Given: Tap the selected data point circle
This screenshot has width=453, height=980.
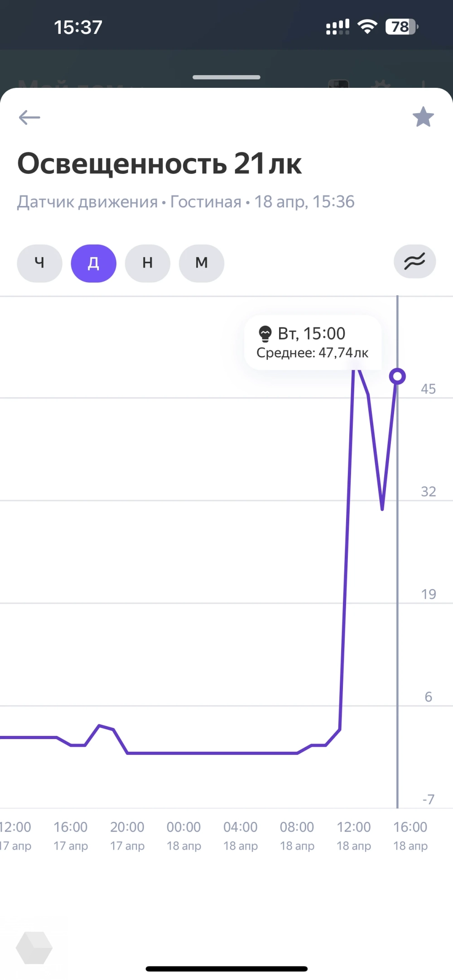Looking at the screenshot, I should coord(397,376).
